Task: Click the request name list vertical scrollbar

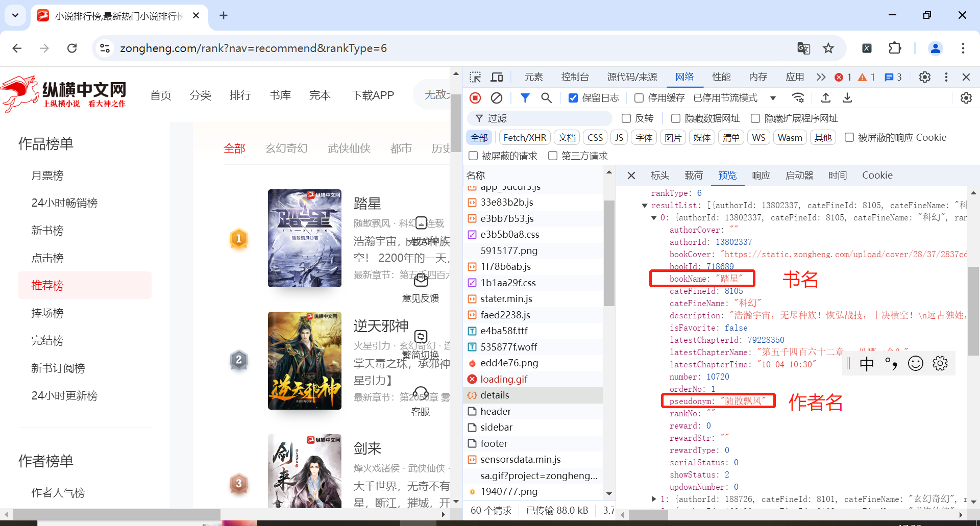Action: pos(609,253)
